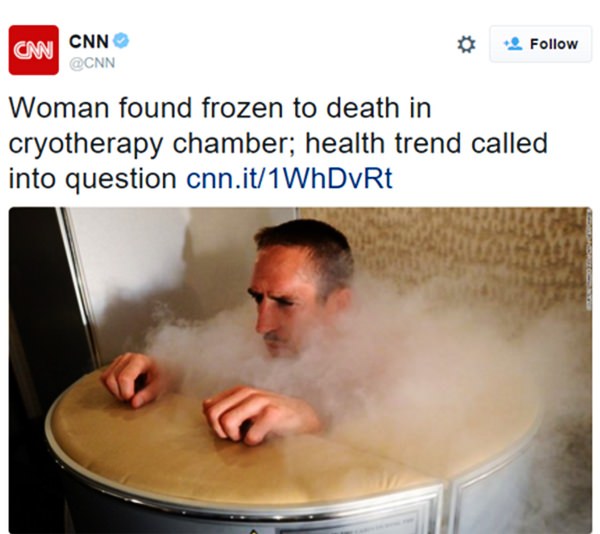The width and height of the screenshot is (600, 534).
Task: Open the cnn.it/1WhDvRt link
Action: (x=289, y=179)
